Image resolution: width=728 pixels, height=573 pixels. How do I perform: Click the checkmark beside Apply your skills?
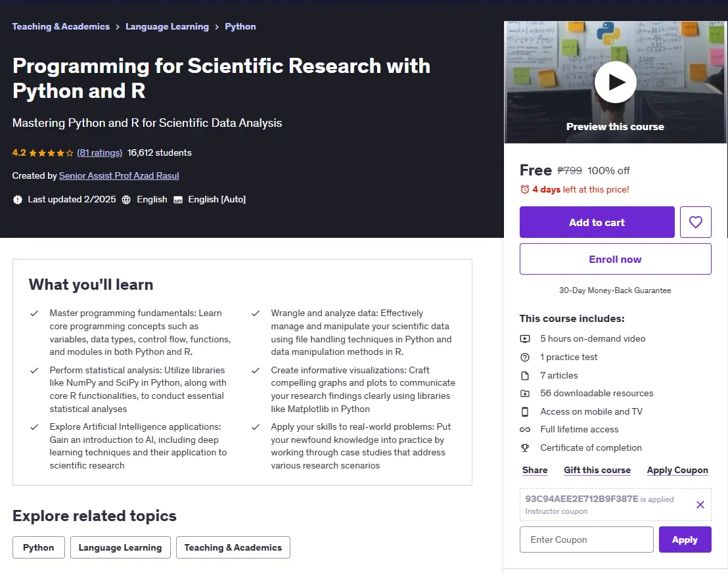256,427
